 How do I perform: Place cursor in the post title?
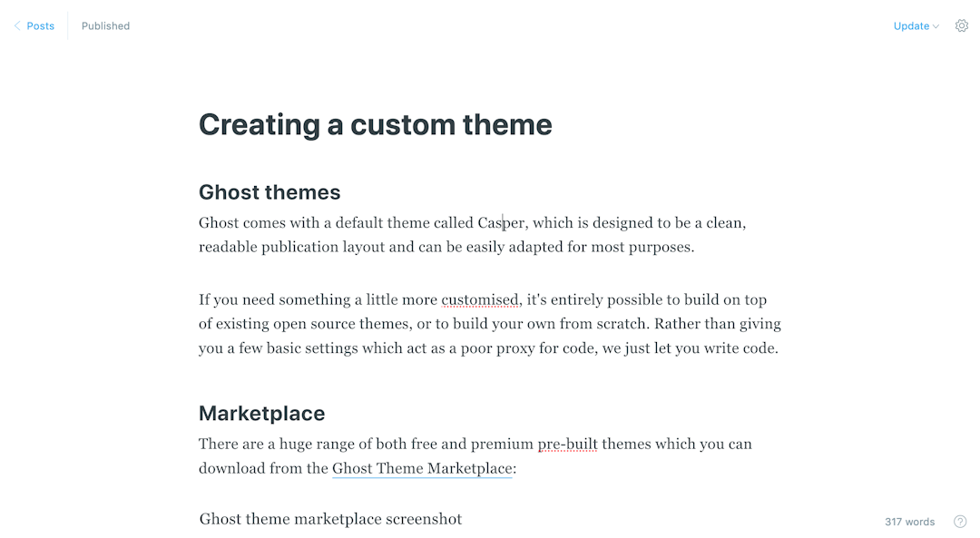pyautogui.click(x=375, y=124)
